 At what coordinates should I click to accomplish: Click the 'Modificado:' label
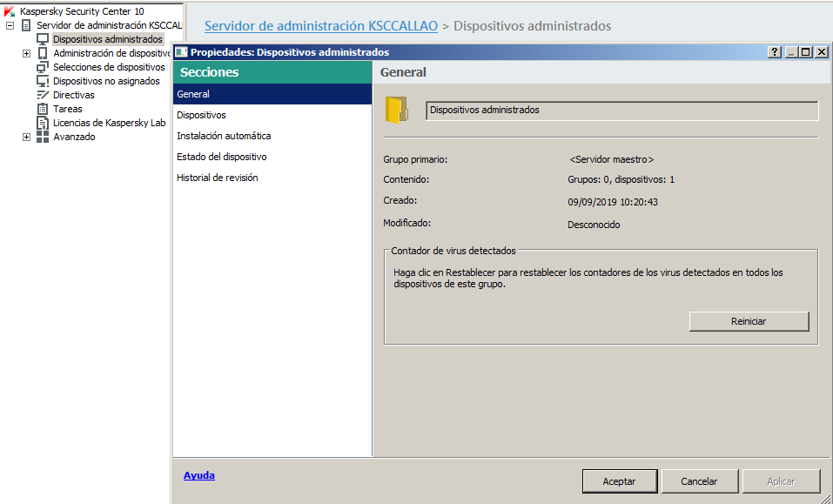click(x=407, y=223)
